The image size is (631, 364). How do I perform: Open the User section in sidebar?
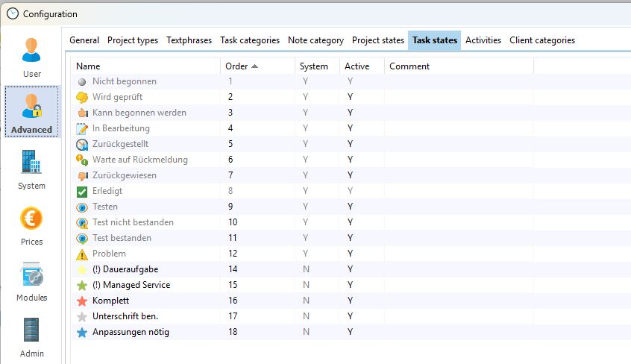[x=31, y=57]
